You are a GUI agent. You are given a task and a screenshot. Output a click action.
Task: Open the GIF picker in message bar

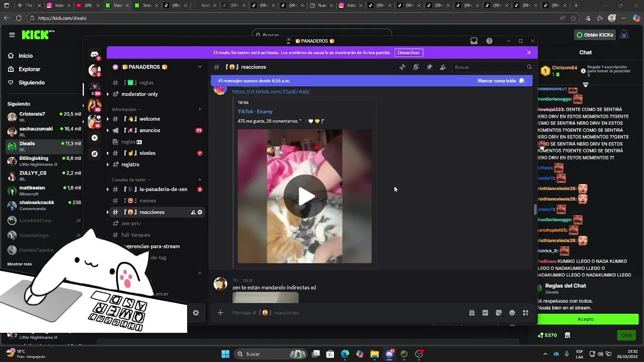[486, 313]
